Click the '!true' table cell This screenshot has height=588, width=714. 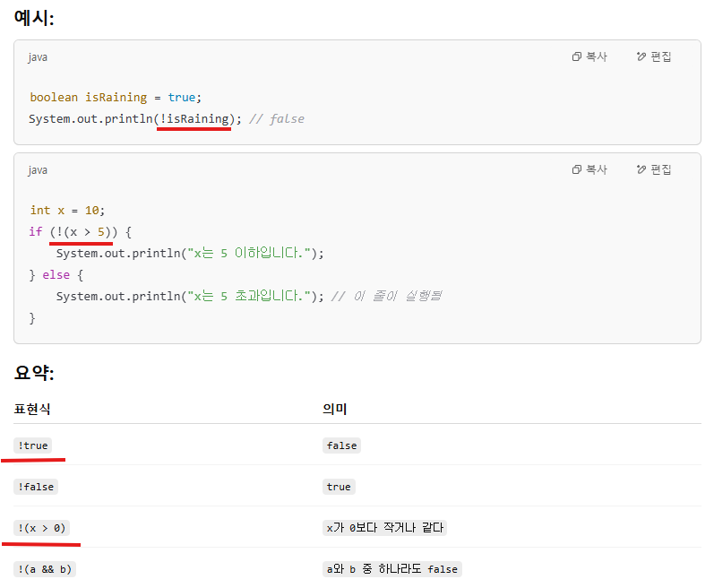click(x=33, y=445)
